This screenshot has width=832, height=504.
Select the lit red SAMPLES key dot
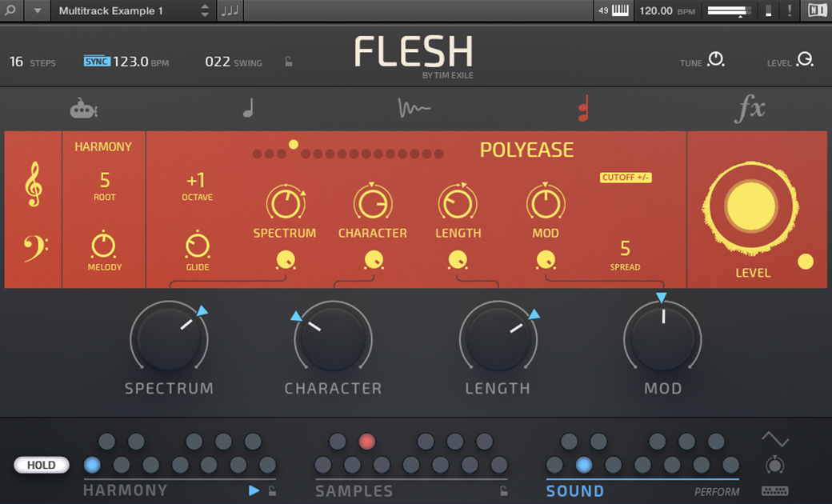point(366,442)
